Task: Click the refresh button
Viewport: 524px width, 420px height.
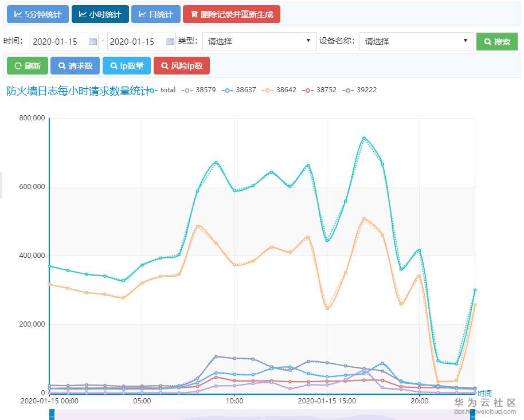Action: coord(28,66)
